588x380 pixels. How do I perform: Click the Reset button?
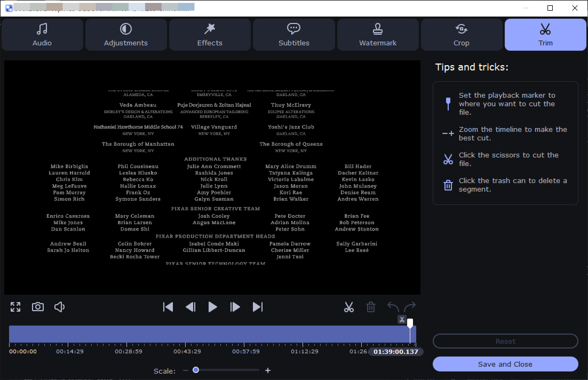click(x=505, y=341)
